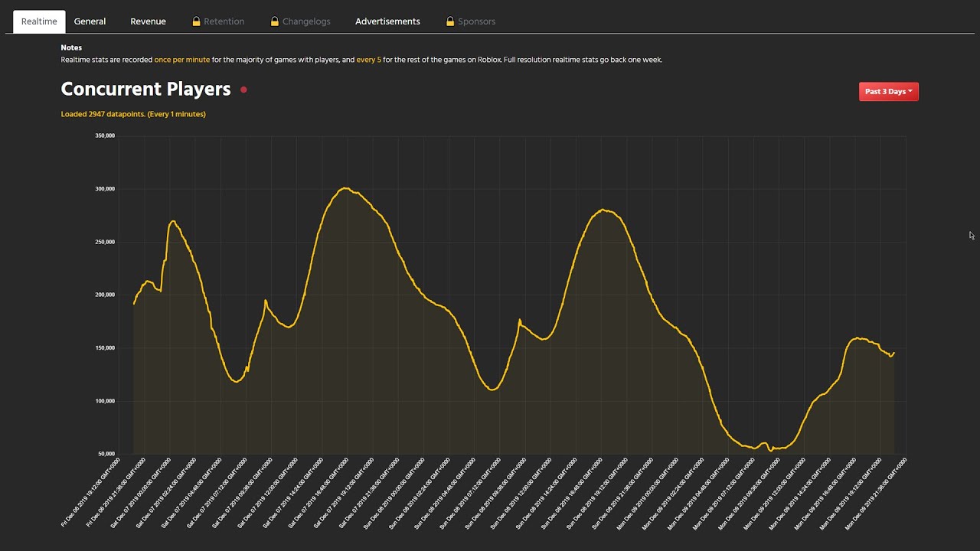
Task: Click the 100,000 y-axis label
Action: coord(105,401)
